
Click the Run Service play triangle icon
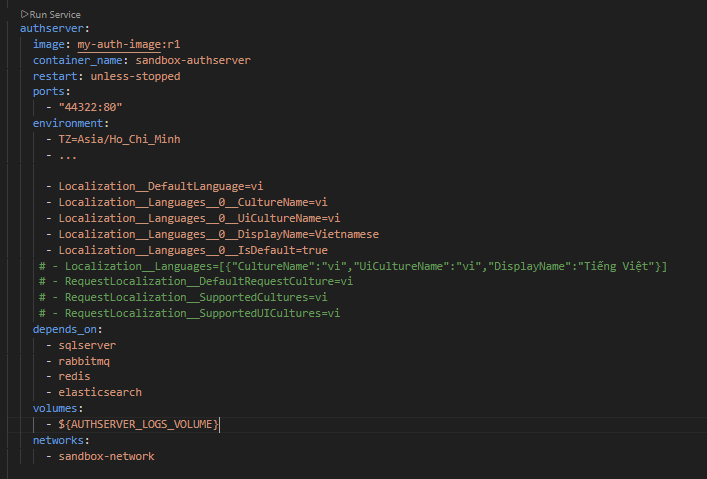25,14
